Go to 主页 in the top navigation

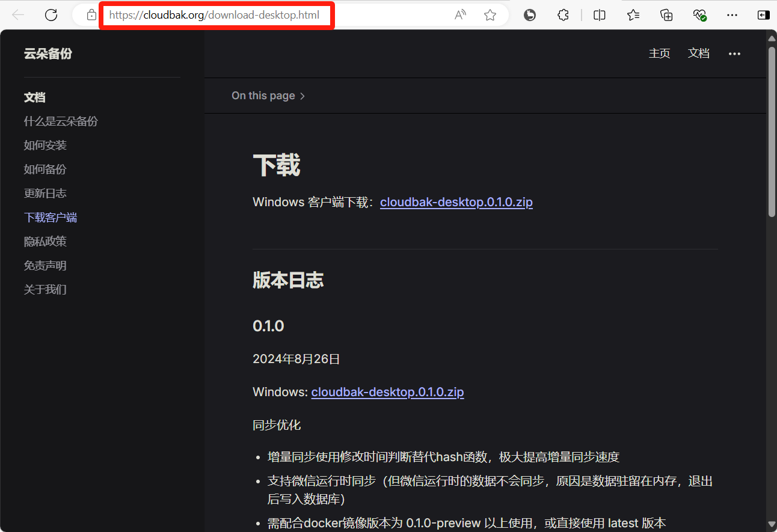(x=659, y=54)
